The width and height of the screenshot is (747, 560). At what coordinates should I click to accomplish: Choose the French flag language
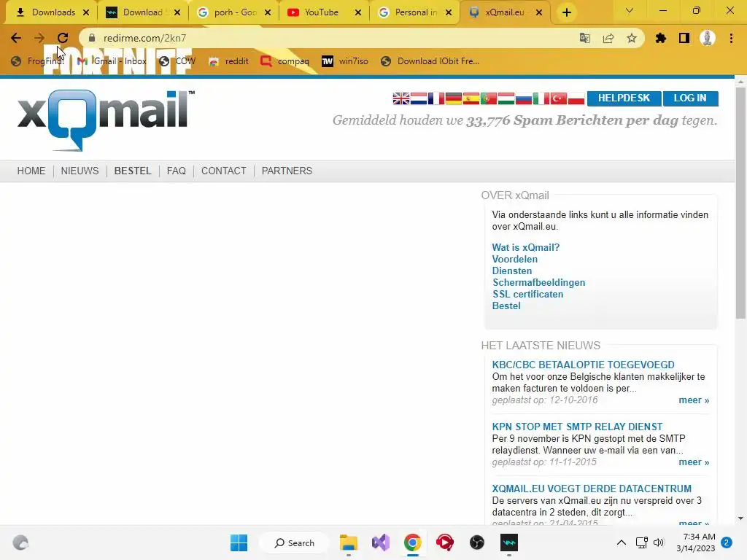pyautogui.click(x=436, y=98)
